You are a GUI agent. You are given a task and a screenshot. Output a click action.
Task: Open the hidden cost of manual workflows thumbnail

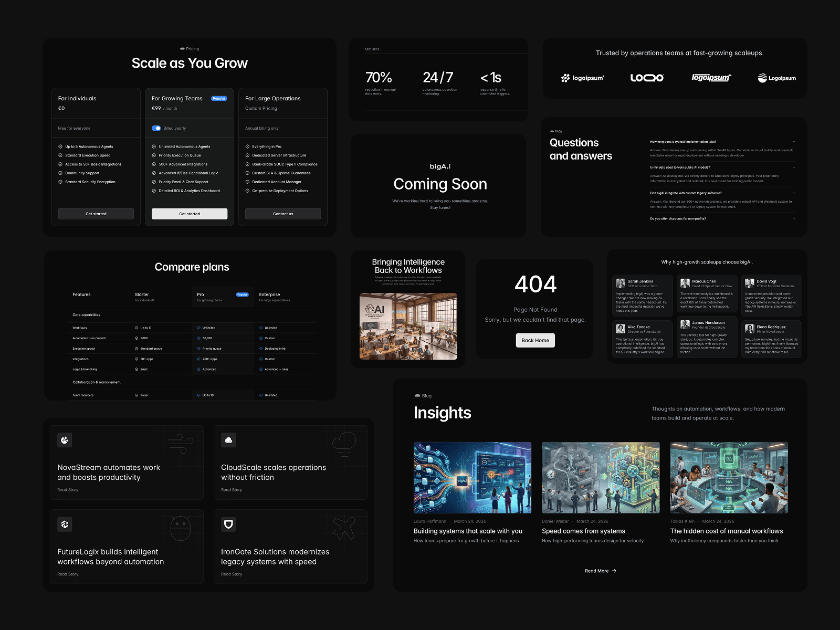point(729,478)
